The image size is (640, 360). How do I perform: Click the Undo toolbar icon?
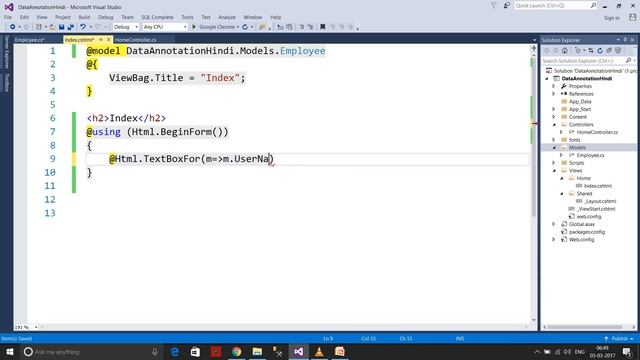tap(83, 27)
